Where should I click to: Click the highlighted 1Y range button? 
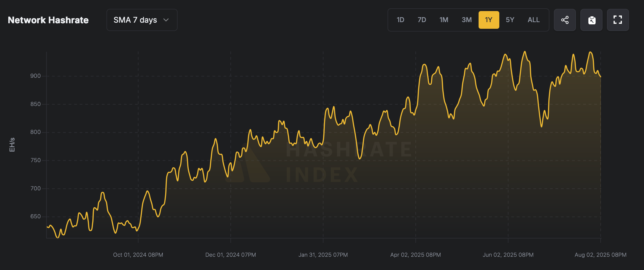[x=489, y=20]
